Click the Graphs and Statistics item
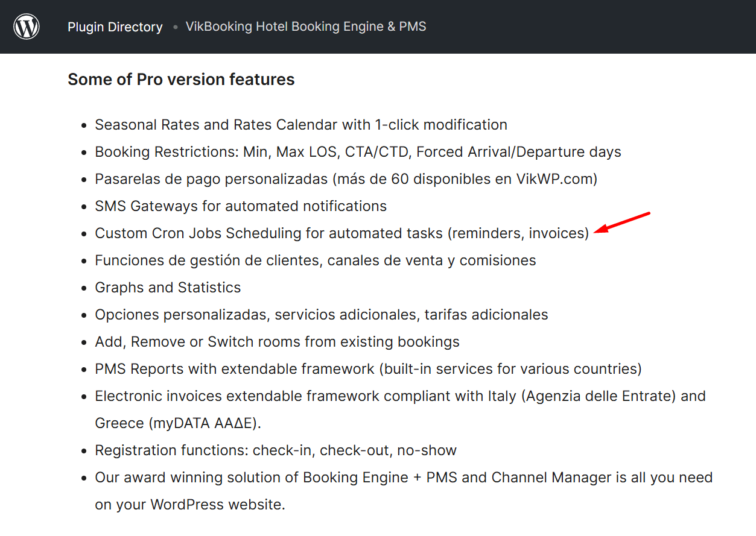 tap(168, 288)
